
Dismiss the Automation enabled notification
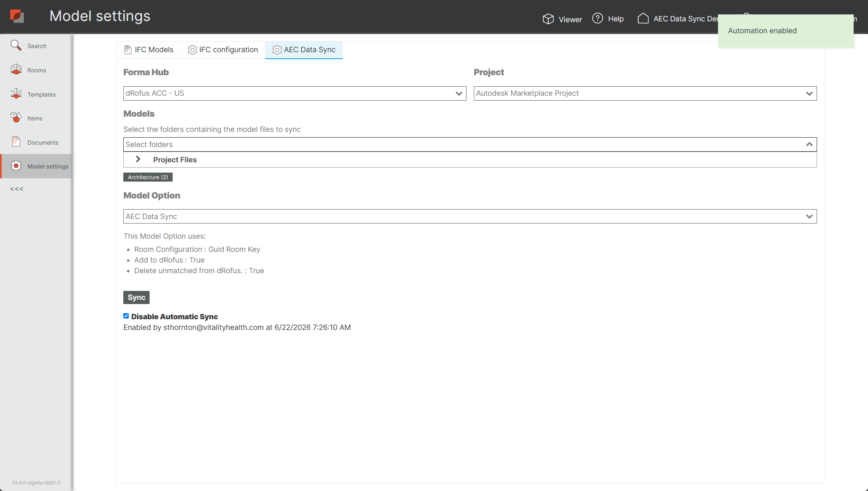(x=786, y=31)
